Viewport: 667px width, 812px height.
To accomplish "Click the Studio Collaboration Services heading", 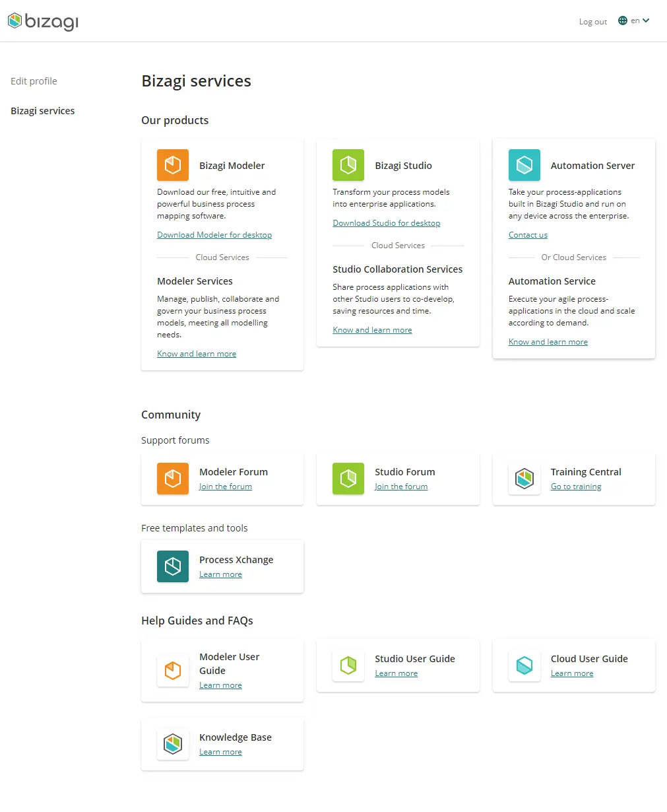I will 398,269.
